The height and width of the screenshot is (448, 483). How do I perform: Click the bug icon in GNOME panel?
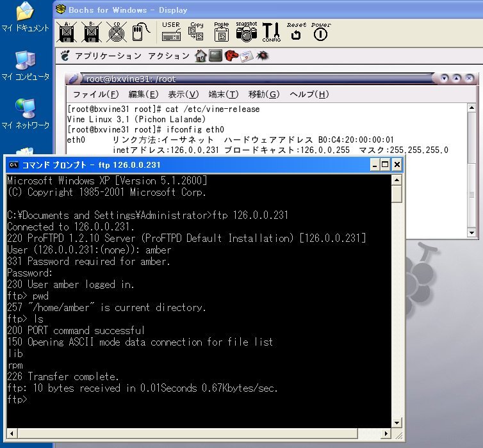[x=263, y=56]
